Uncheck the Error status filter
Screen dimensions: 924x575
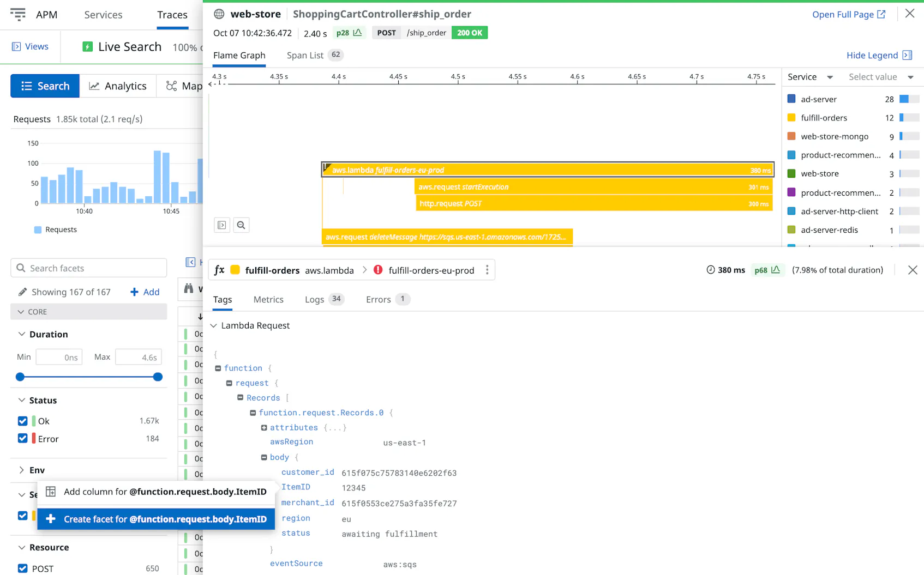point(22,438)
